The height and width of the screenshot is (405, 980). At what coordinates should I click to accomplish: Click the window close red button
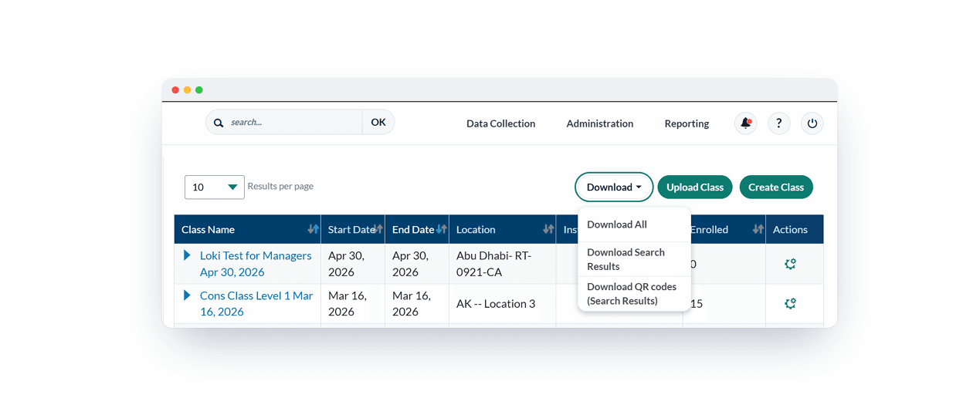pyautogui.click(x=175, y=90)
